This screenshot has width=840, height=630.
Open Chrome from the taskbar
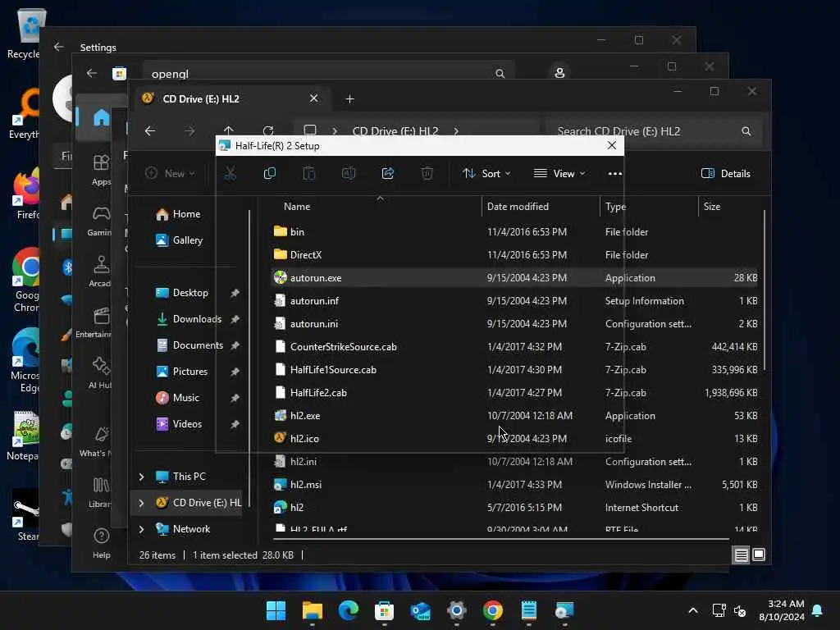point(492,610)
